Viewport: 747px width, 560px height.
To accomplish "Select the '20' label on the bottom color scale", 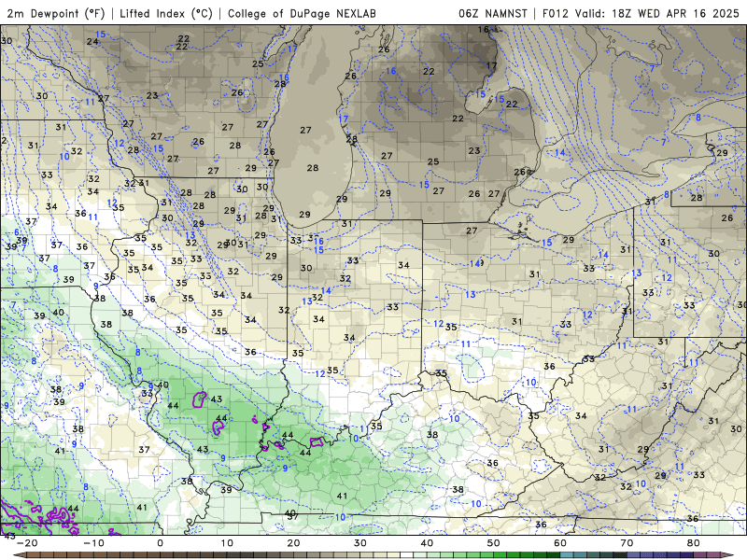I will coord(293,543).
